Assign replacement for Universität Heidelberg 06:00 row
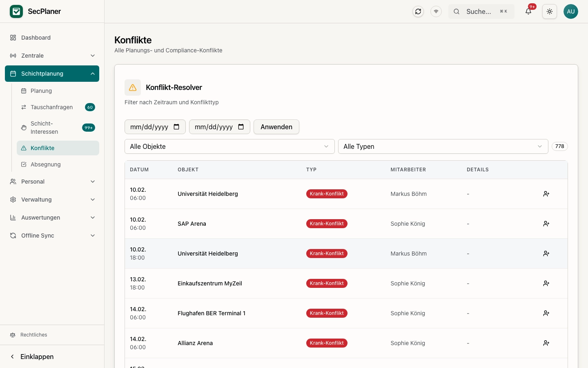Viewport: 588px width, 368px height. (x=546, y=194)
